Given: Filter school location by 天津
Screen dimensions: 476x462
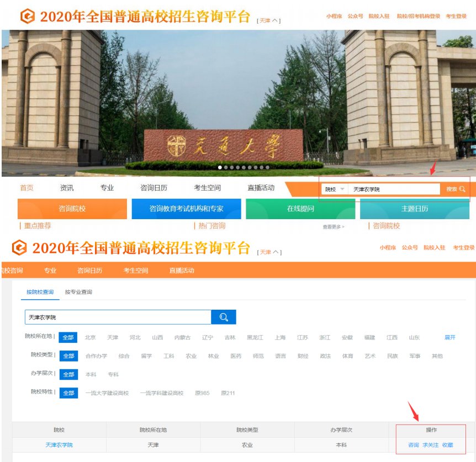Looking at the screenshot, I should pyautogui.click(x=113, y=337).
